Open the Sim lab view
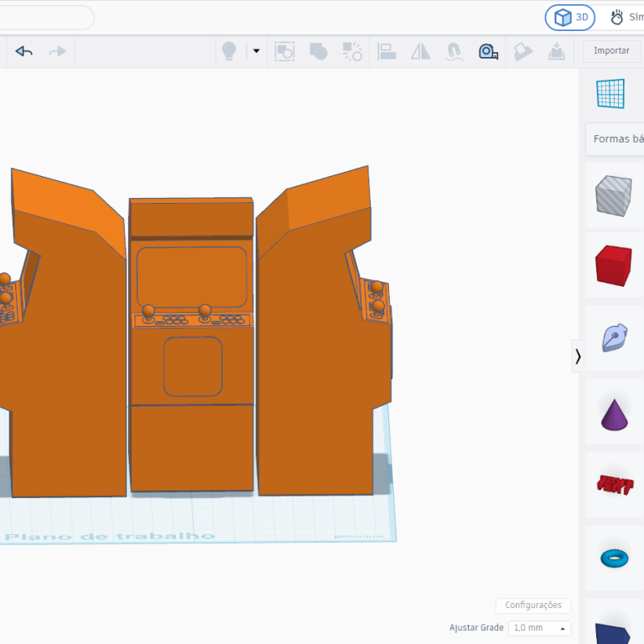Viewport: 644px width, 644px height. 626,18
